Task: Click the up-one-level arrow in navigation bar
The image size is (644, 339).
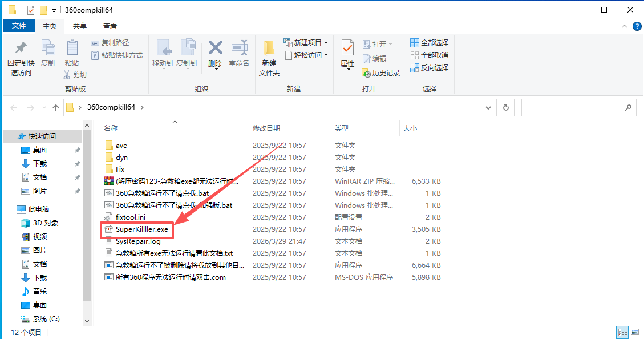Action: pos(56,107)
